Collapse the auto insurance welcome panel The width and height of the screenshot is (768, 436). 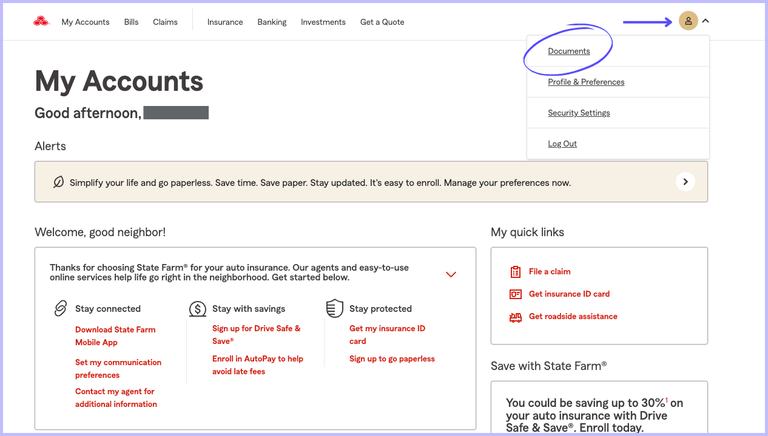[x=451, y=274]
